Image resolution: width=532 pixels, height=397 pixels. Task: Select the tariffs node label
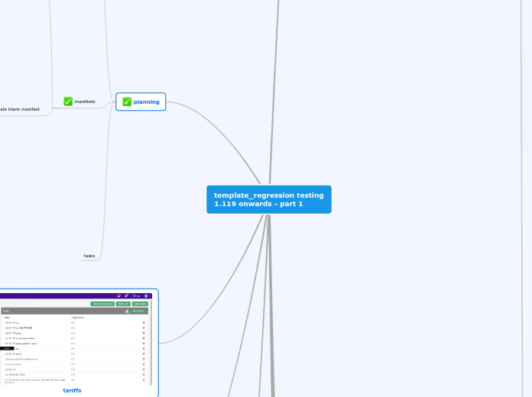[72, 391]
